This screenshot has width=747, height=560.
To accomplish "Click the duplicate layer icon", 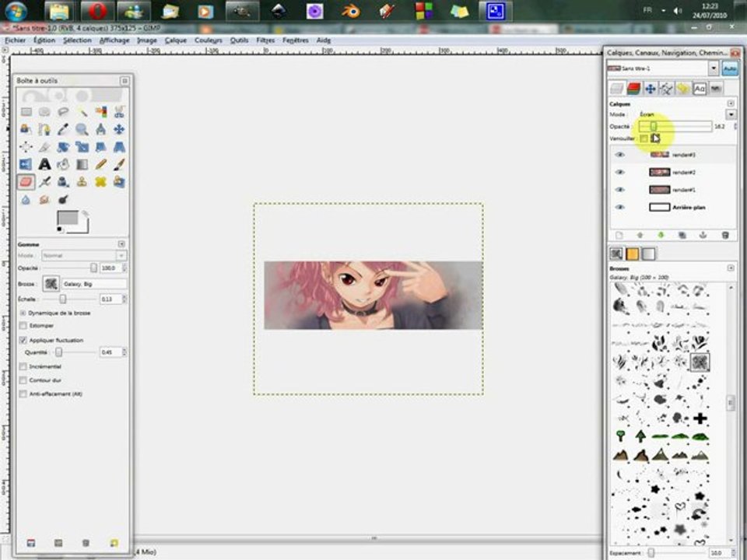I will tap(682, 235).
